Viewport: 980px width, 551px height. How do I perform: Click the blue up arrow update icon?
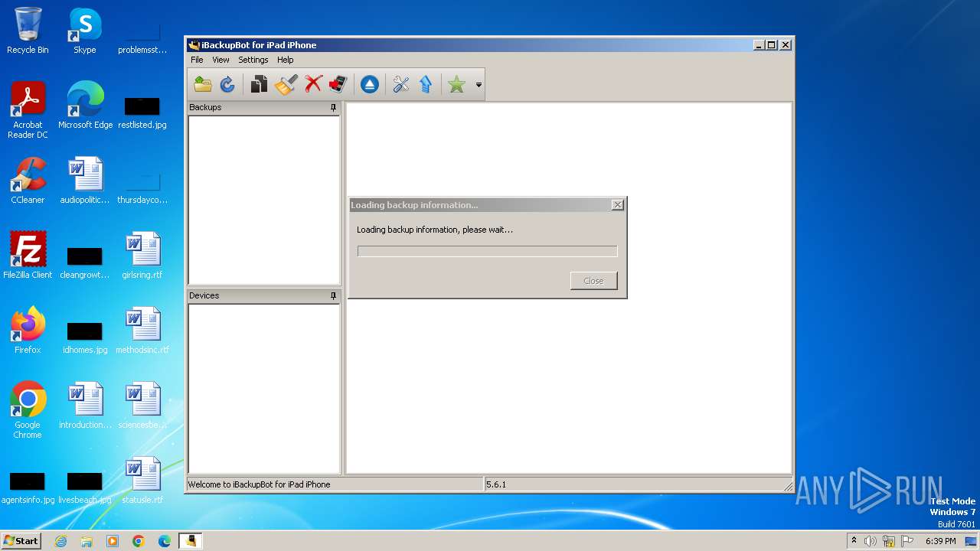point(426,85)
